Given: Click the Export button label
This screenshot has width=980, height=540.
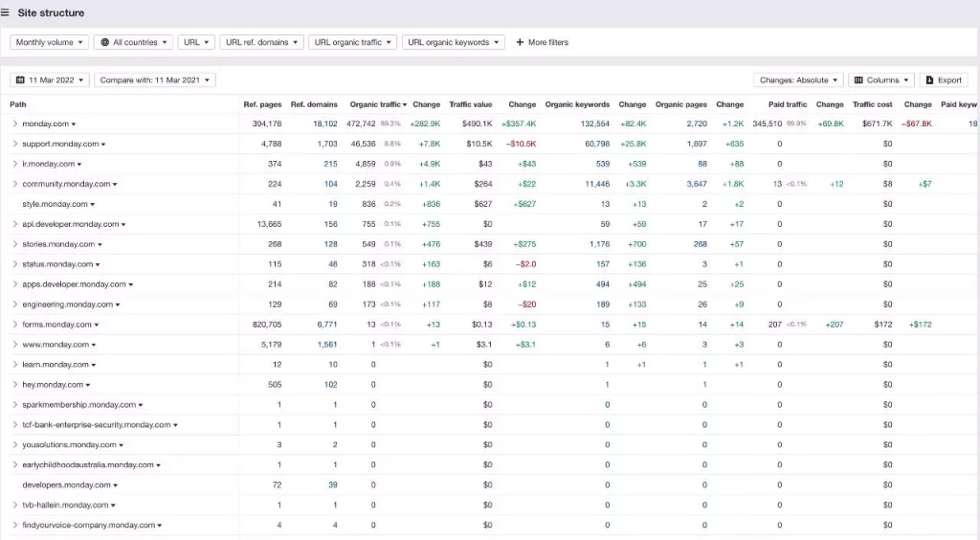Looking at the screenshot, I should 949,80.
